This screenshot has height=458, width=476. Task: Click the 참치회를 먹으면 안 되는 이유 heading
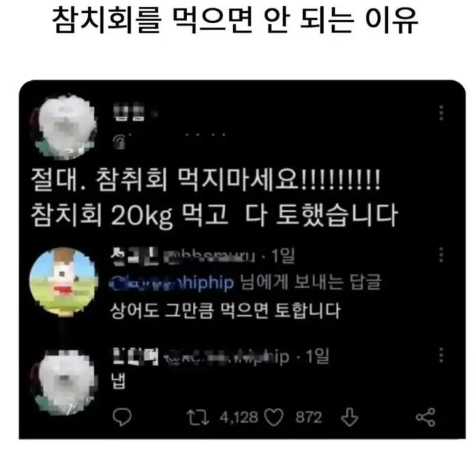235,20
